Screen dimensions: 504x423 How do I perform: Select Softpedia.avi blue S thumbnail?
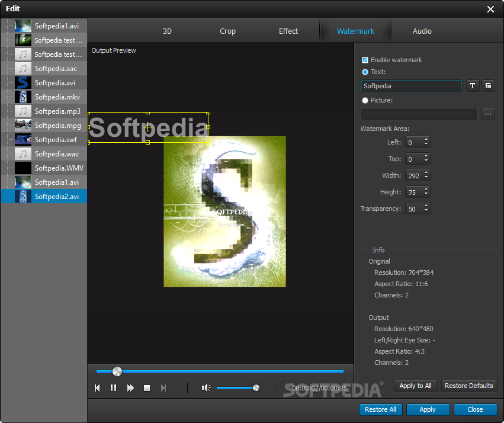[x=23, y=82]
